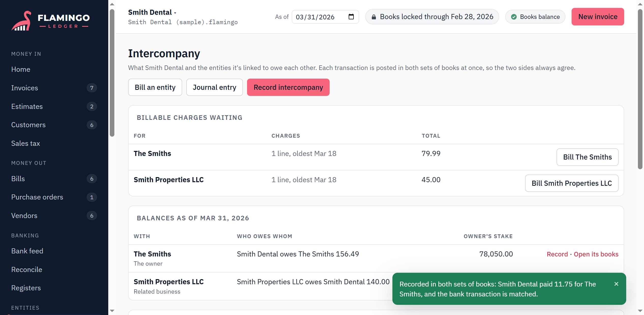The image size is (644, 315).
Task: Click owner's stake value 78,050.00
Action: pyautogui.click(x=496, y=254)
